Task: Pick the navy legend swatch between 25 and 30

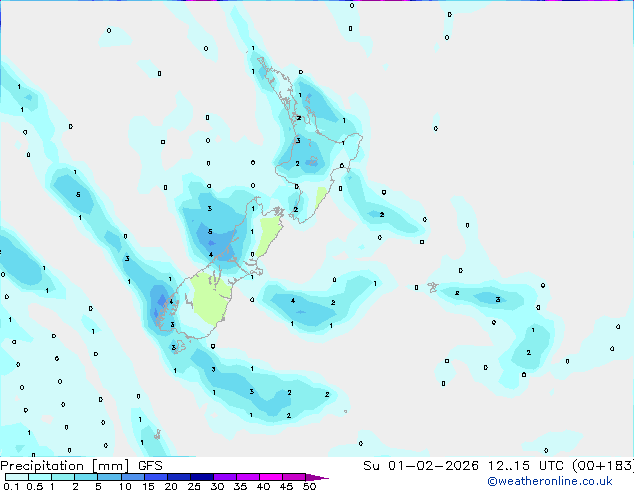Action: [x=202, y=477]
